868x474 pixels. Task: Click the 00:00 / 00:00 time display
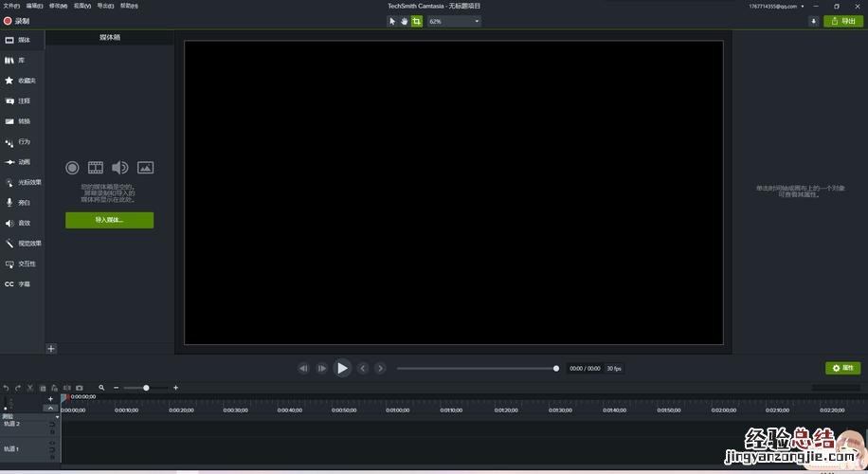click(x=585, y=368)
